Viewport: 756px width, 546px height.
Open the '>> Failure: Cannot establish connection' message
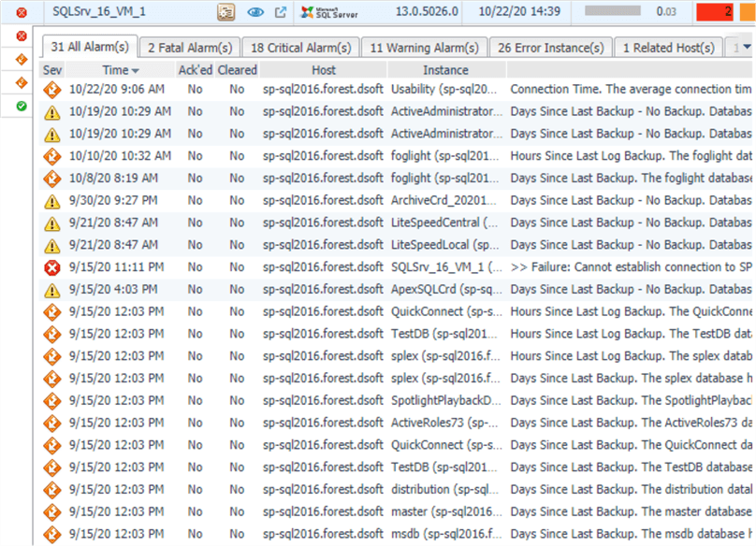pos(632,267)
